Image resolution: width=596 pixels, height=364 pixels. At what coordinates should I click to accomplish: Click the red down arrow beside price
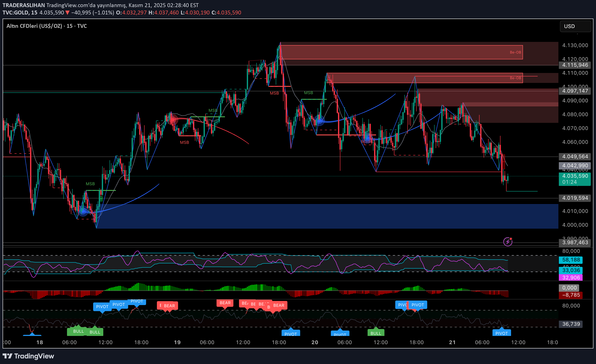coord(67,13)
